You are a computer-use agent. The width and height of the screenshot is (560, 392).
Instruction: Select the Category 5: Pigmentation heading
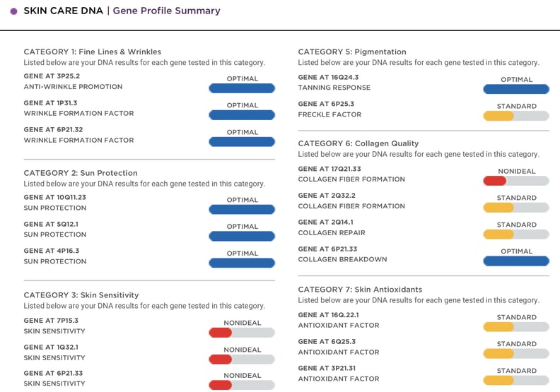tap(352, 52)
